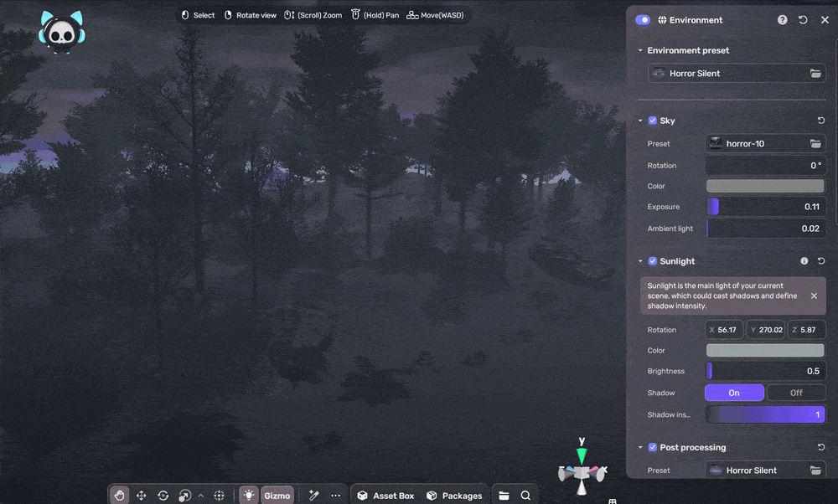
Task: Disable the Sunlight checkbox
Action: [x=653, y=261]
